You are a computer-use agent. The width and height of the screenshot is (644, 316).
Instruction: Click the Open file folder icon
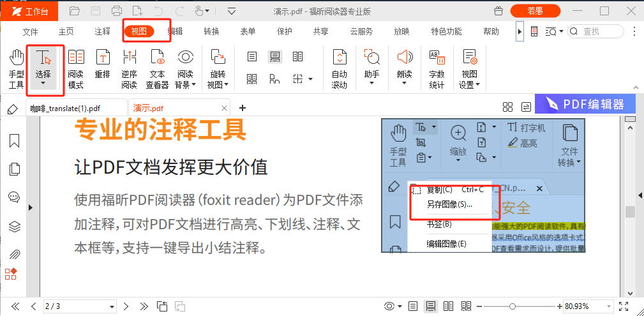click(74, 11)
